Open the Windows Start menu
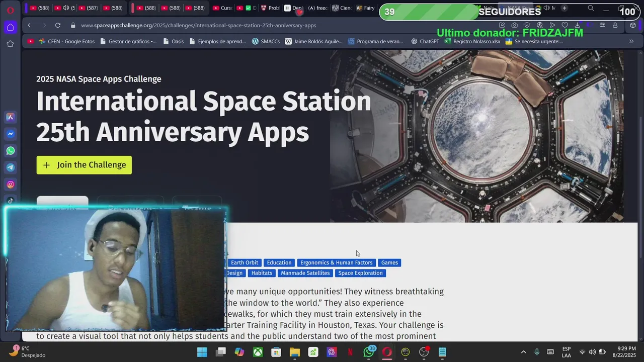 [x=202, y=352]
